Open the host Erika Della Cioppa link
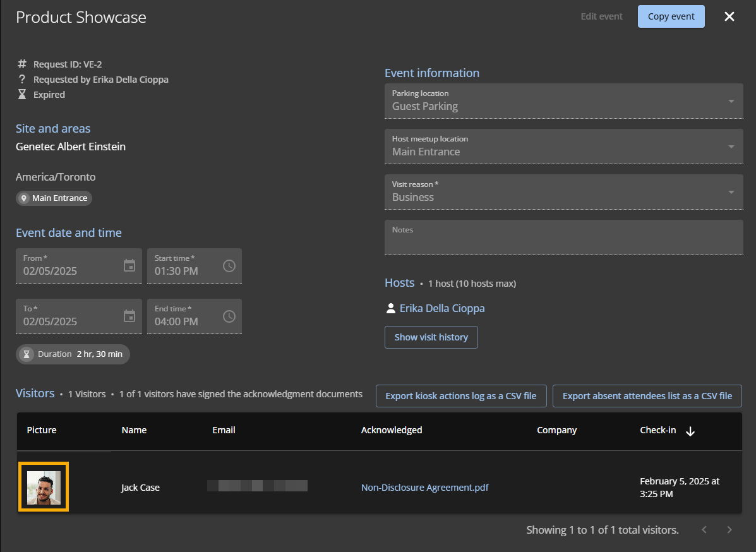 coord(442,308)
